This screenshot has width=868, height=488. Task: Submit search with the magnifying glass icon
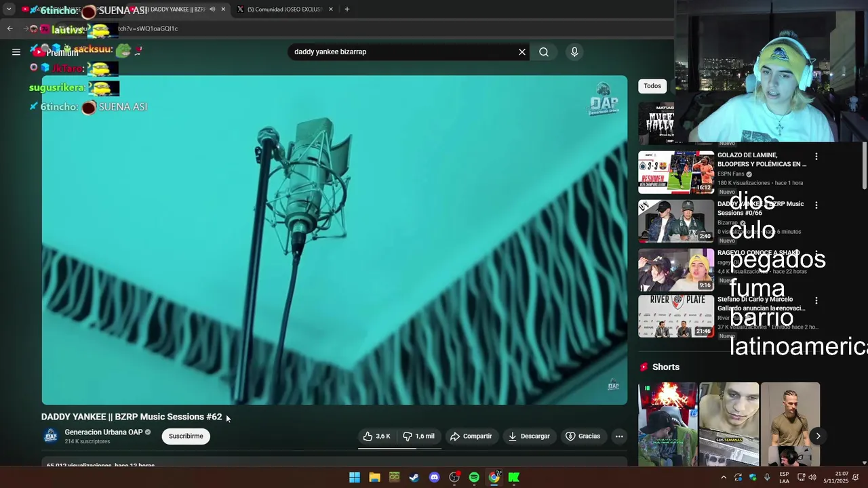[544, 52]
